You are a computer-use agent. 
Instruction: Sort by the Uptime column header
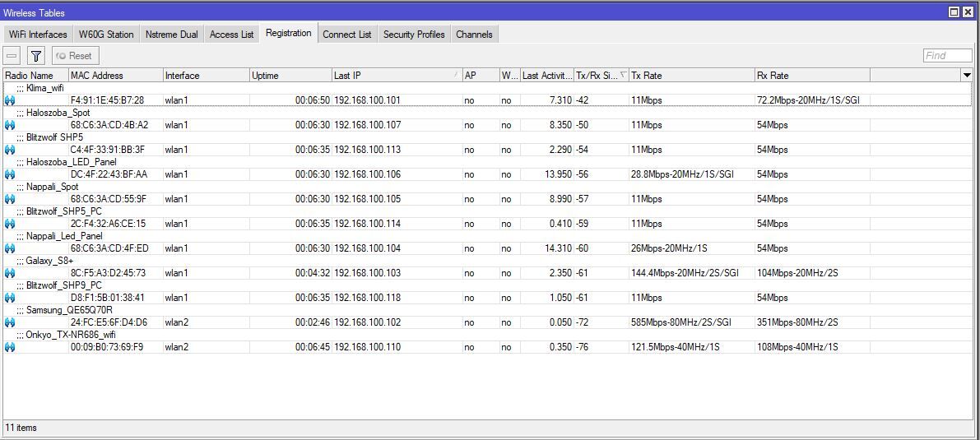coord(290,76)
